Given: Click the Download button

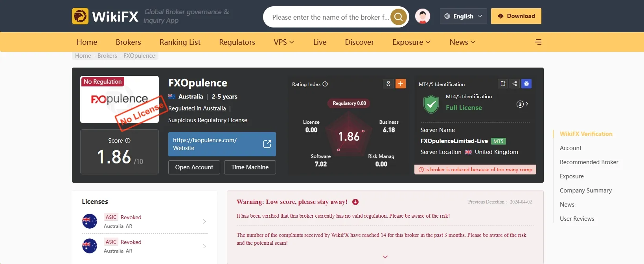Looking at the screenshot, I should [516, 16].
